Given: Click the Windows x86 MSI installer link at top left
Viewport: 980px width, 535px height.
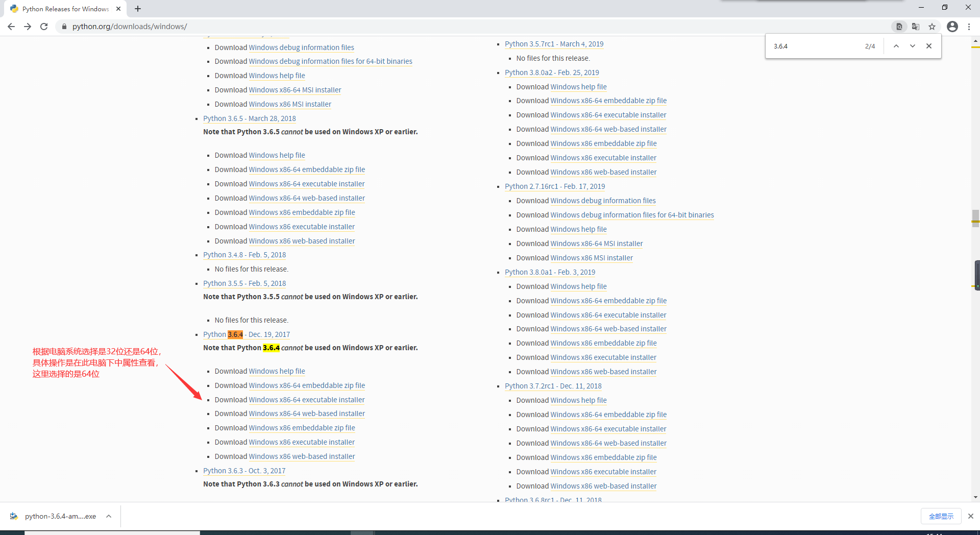Looking at the screenshot, I should pos(290,104).
